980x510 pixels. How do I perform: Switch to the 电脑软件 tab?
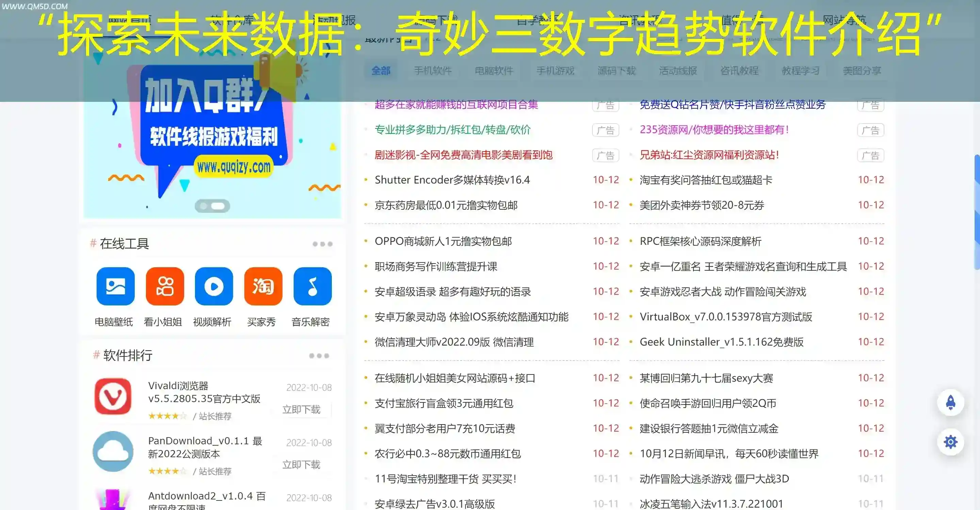pos(494,71)
